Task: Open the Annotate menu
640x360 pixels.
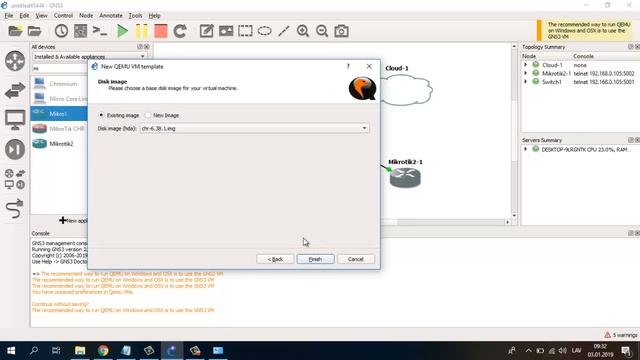Action: pyautogui.click(x=111, y=16)
